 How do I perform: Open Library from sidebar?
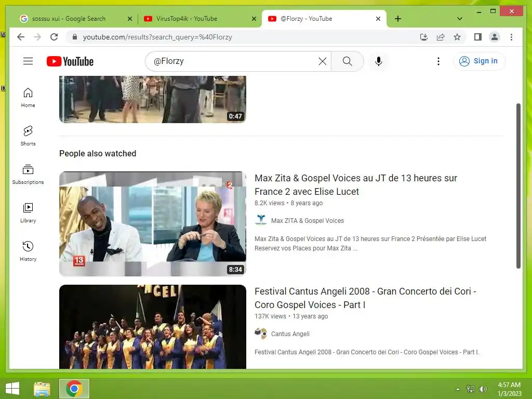28,212
